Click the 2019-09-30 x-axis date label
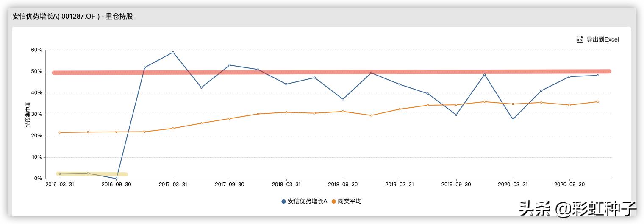 pos(456,185)
